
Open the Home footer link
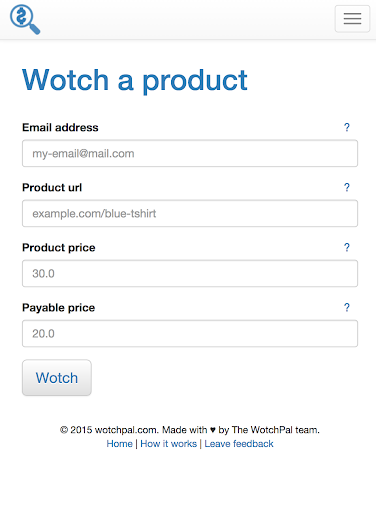click(119, 444)
